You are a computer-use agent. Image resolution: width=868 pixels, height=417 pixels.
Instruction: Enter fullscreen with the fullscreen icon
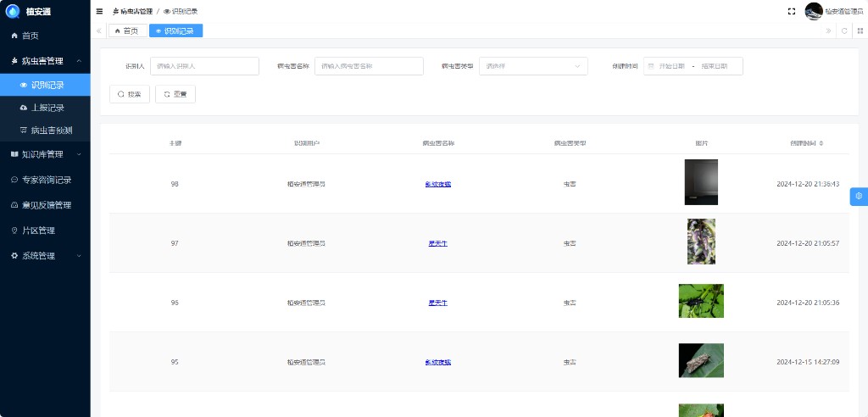(792, 11)
